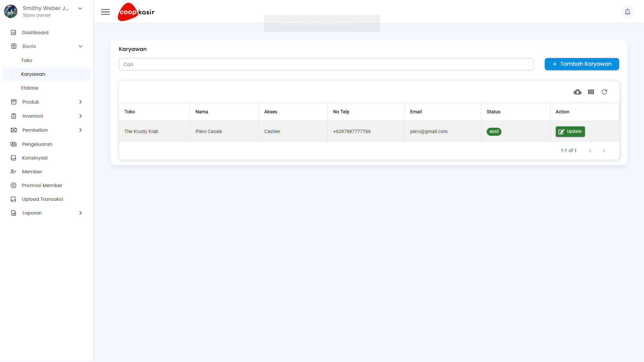Click the Piero Casale name cell
The image size is (644, 362).
(224, 131)
